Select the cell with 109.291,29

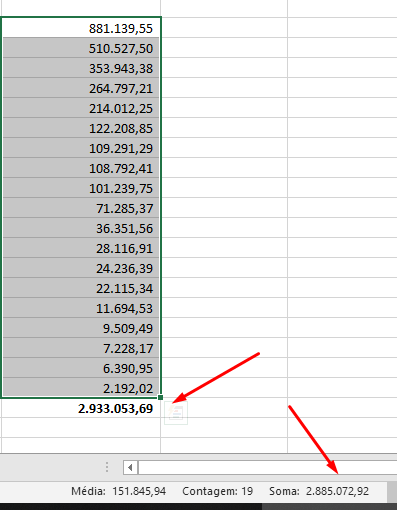[81, 148]
